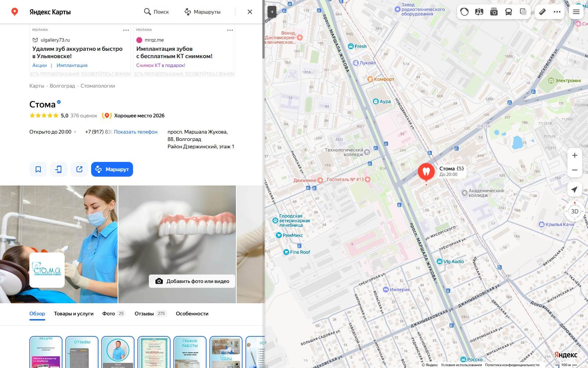Reveal number with Показать телефон

coord(136,132)
